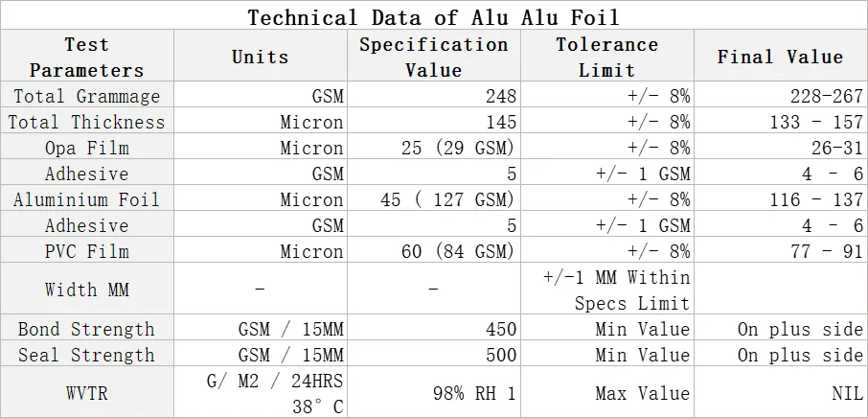This screenshot has height=418, width=868.
Task: Select the "Total Grammage" row label
Action: click(86, 96)
